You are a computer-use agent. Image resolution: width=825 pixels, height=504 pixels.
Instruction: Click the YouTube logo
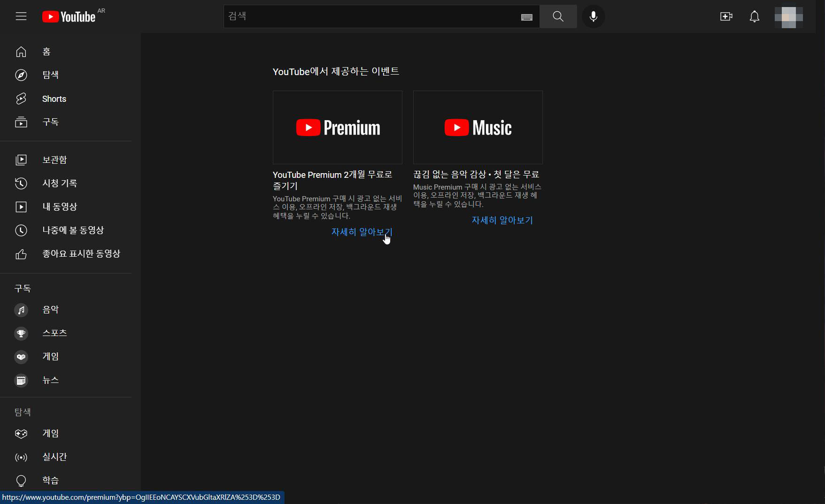point(69,17)
